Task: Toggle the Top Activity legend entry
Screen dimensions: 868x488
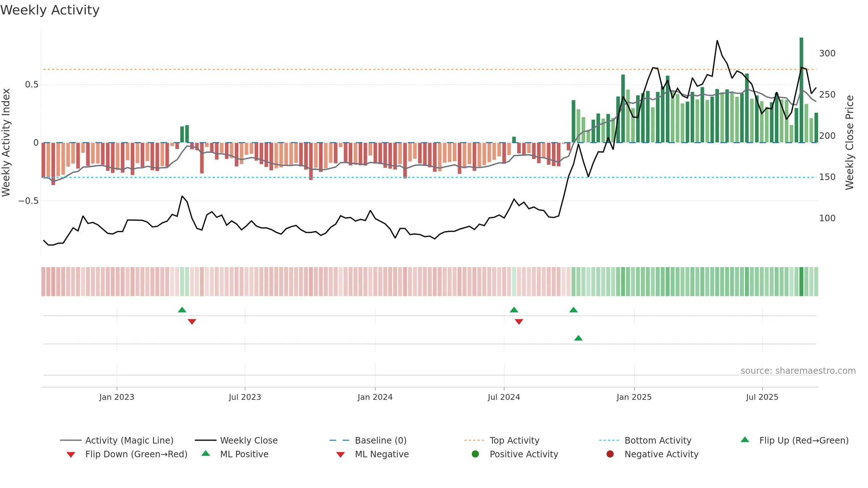Action: [x=502, y=440]
